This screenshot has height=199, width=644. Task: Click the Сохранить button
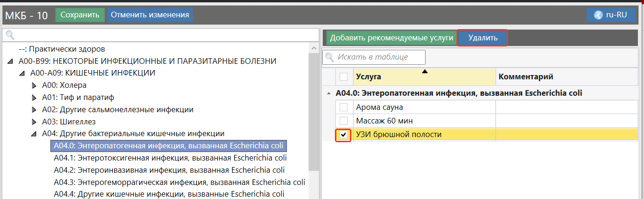tap(80, 15)
